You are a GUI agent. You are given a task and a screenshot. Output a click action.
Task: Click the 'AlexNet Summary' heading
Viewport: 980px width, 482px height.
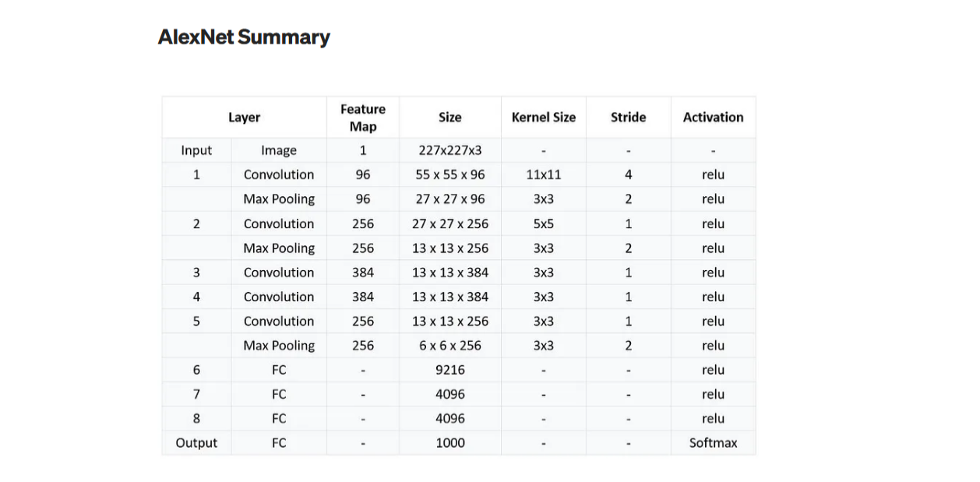coord(244,37)
